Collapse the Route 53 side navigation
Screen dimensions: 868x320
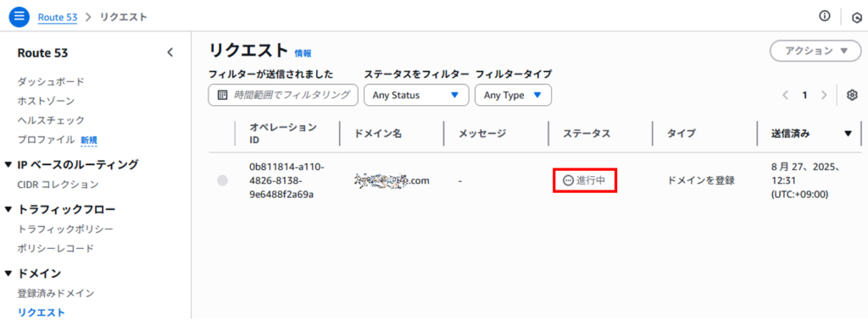[x=170, y=52]
